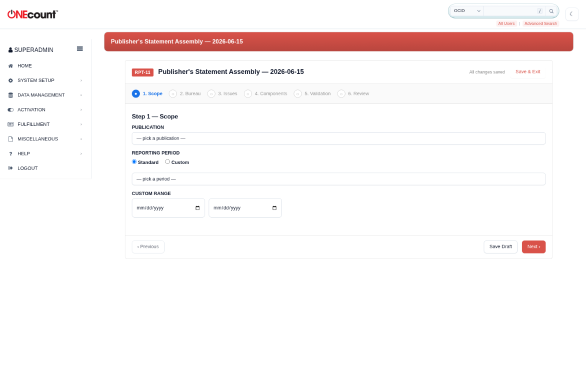Image resolution: width=586 pixels, height=366 pixels.
Task: Click the red Next button
Action: (x=534, y=247)
